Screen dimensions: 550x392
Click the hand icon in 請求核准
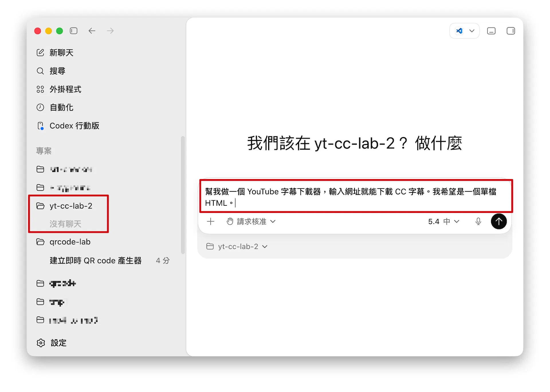click(x=230, y=221)
